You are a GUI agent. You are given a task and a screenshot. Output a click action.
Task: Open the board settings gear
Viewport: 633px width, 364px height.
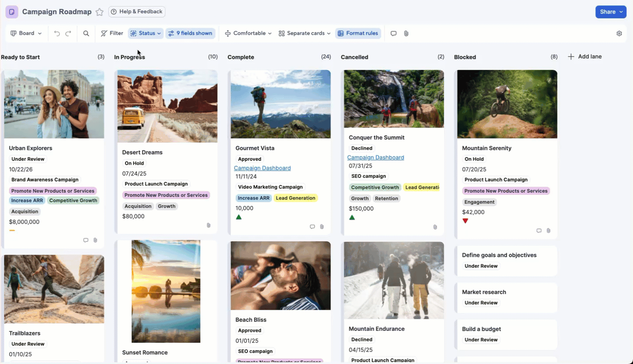(x=620, y=33)
